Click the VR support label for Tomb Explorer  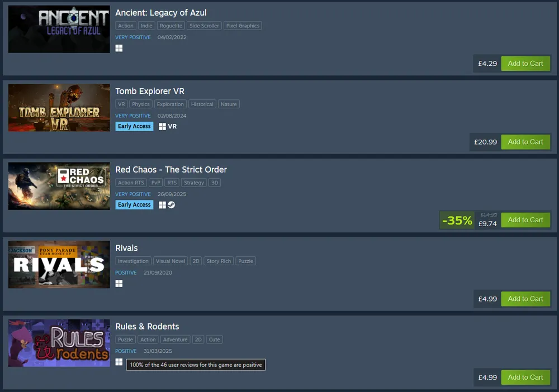click(x=172, y=126)
